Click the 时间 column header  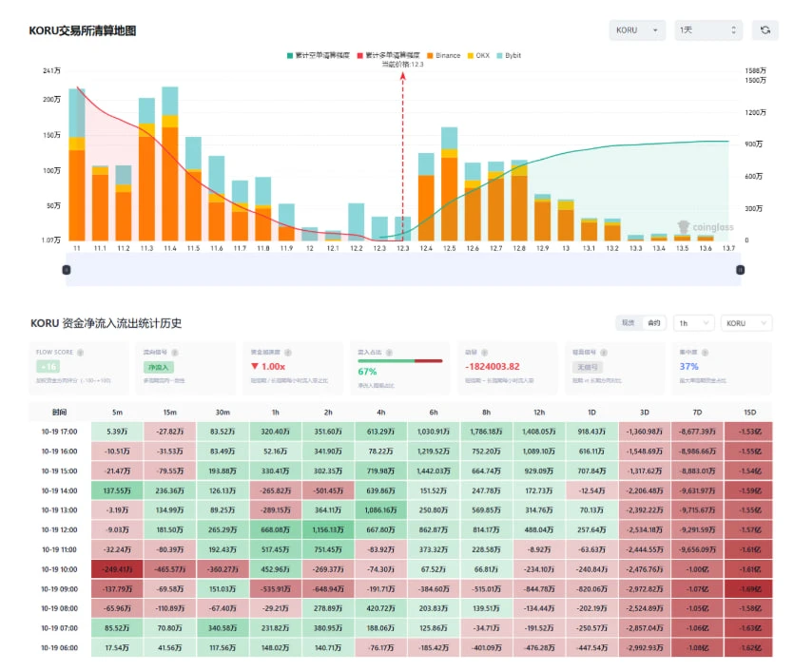[x=59, y=413]
